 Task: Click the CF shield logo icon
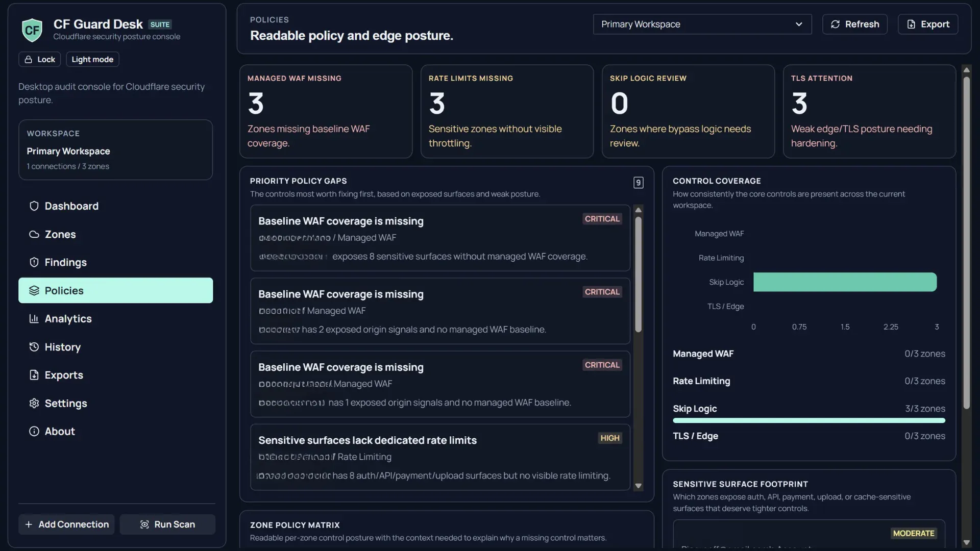[32, 30]
